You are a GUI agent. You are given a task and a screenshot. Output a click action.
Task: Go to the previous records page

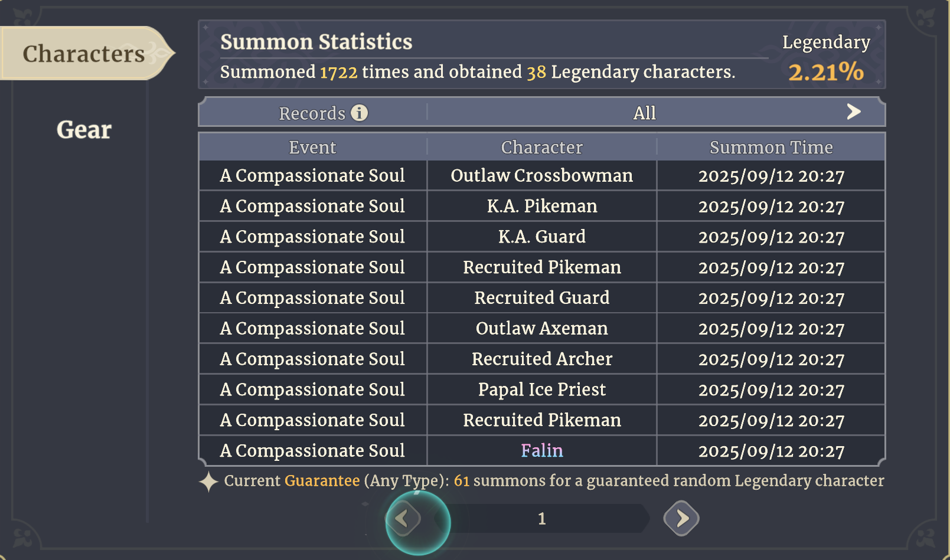tap(403, 519)
